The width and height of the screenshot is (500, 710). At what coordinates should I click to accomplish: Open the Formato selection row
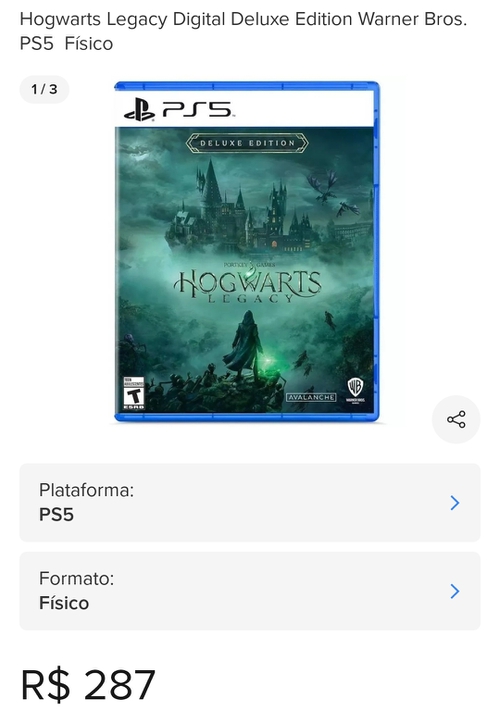tap(250, 591)
